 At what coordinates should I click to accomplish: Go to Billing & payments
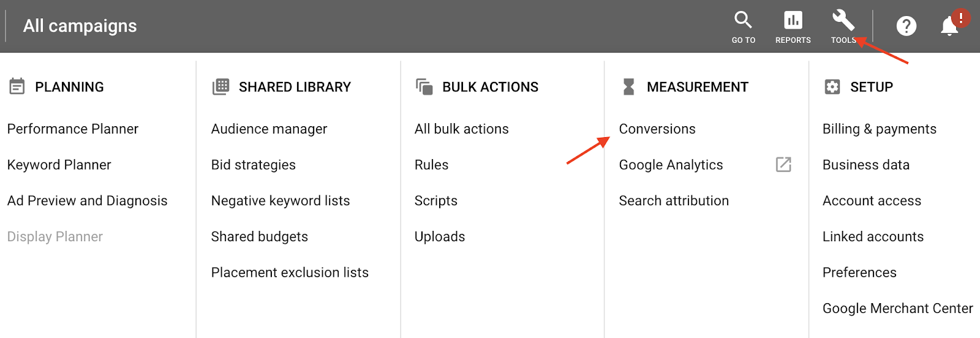point(880,129)
